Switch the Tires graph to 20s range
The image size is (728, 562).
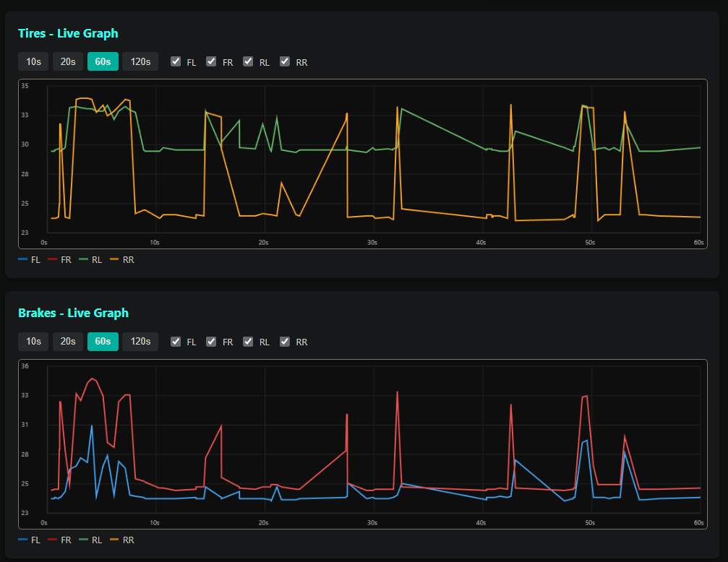[x=68, y=61]
